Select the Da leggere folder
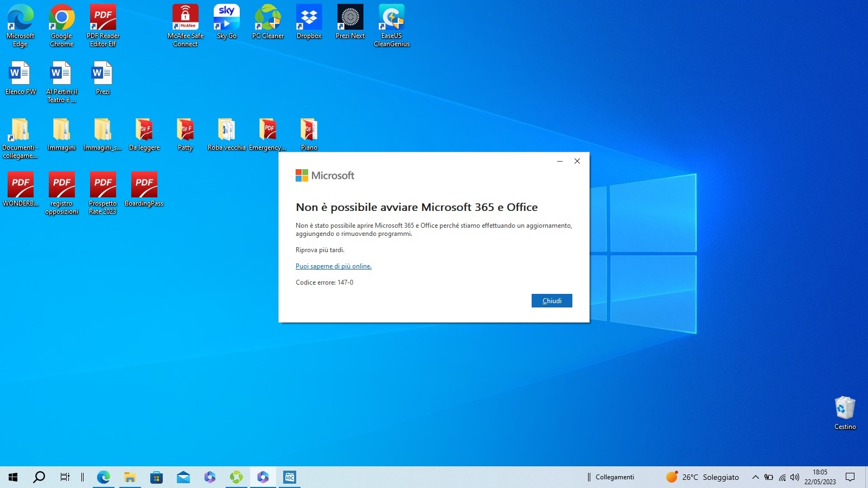Screen dimensions: 868x488 tap(144, 134)
